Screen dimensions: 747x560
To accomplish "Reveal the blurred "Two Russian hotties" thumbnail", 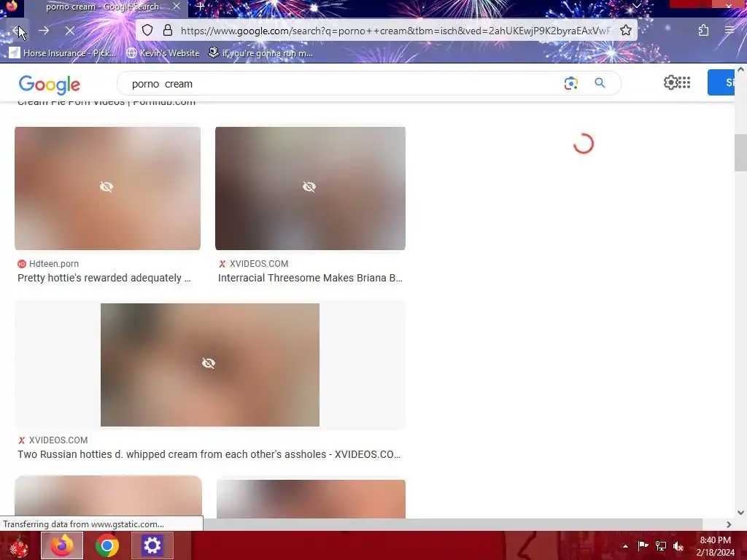I will (209, 365).
